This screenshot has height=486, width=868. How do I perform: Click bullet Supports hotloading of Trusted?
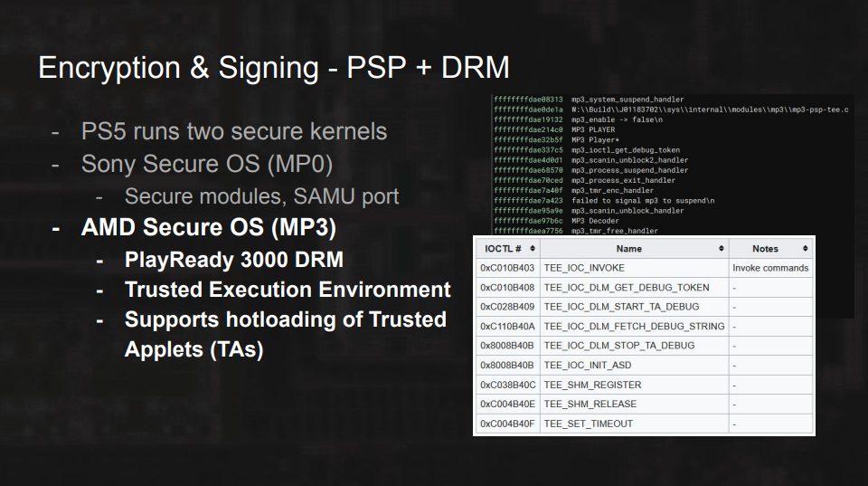click(x=285, y=319)
